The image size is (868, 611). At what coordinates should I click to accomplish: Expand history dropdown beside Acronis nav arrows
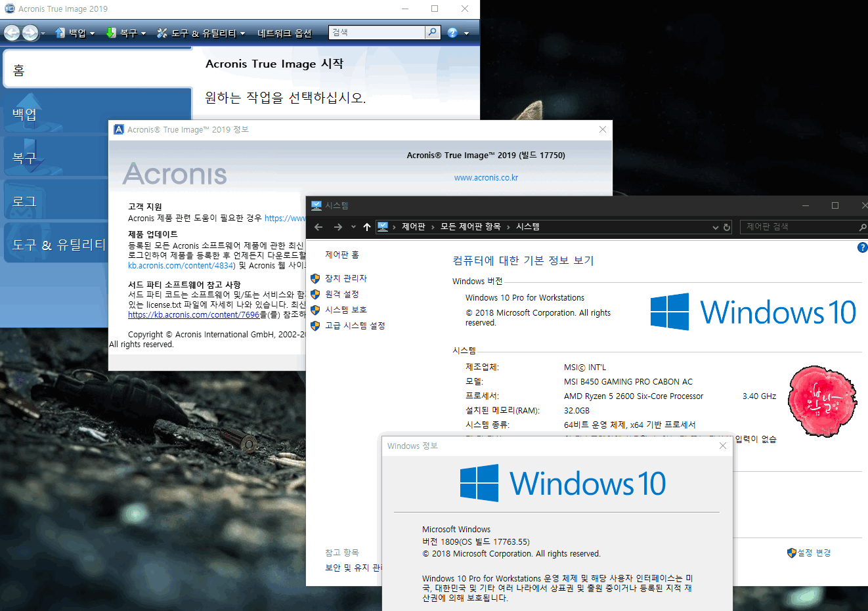click(43, 33)
